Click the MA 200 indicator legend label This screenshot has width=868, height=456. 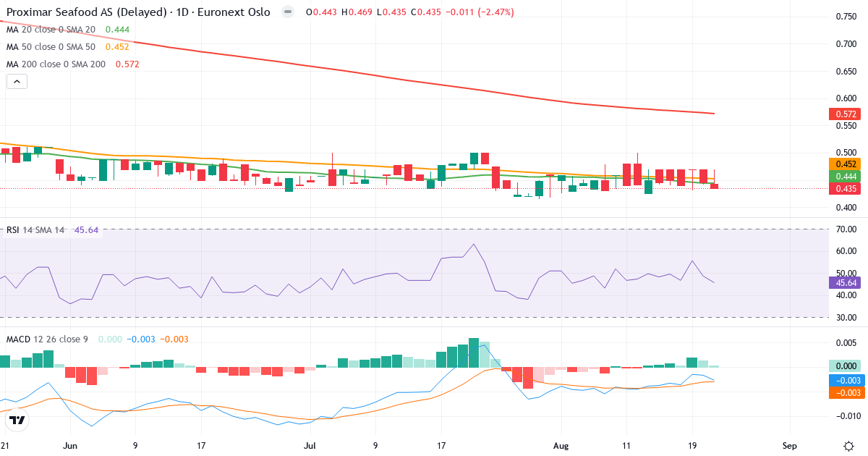[56, 64]
